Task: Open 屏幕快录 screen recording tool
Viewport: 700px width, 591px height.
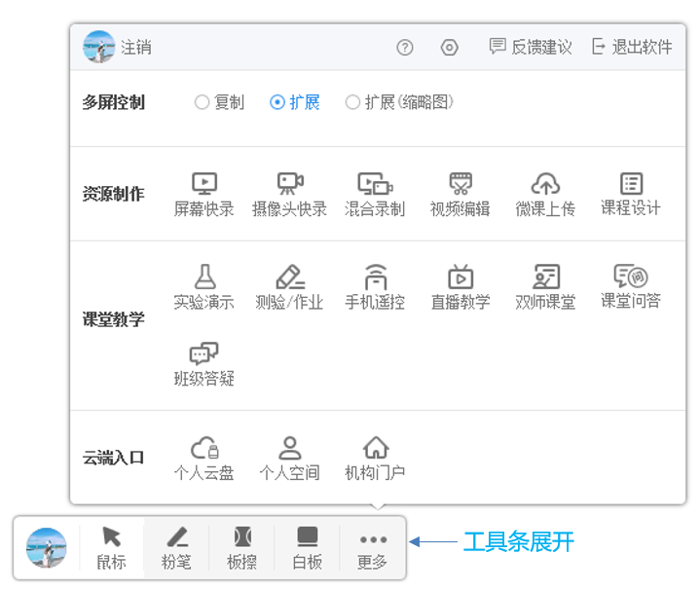Action: pos(203,193)
